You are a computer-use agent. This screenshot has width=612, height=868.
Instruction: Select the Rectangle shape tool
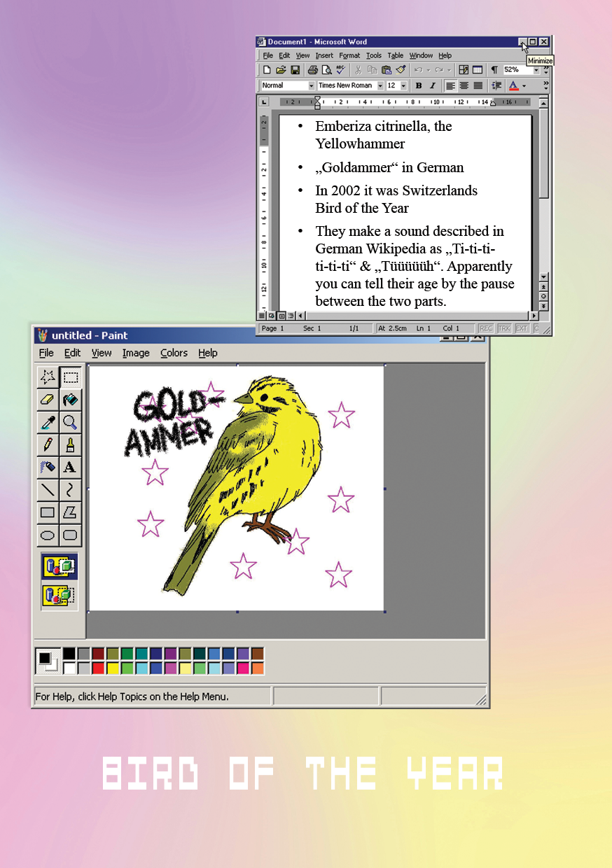[x=48, y=512]
